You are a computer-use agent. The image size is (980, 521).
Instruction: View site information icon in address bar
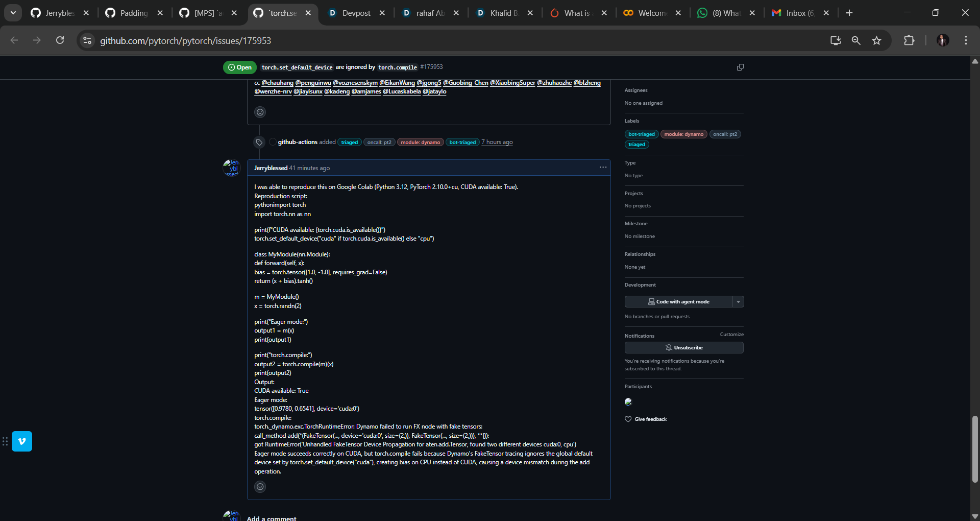point(87,40)
